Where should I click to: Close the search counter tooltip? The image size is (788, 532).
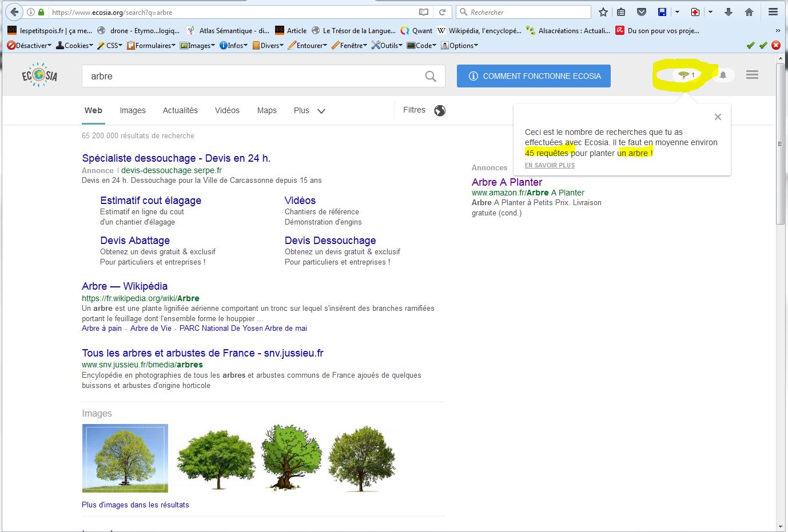pyautogui.click(x=718, y=117)
